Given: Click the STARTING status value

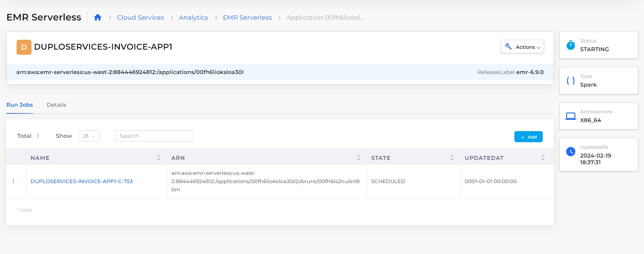Looking at the screenshot, I should pyautogui.click(x=594, y=49).
